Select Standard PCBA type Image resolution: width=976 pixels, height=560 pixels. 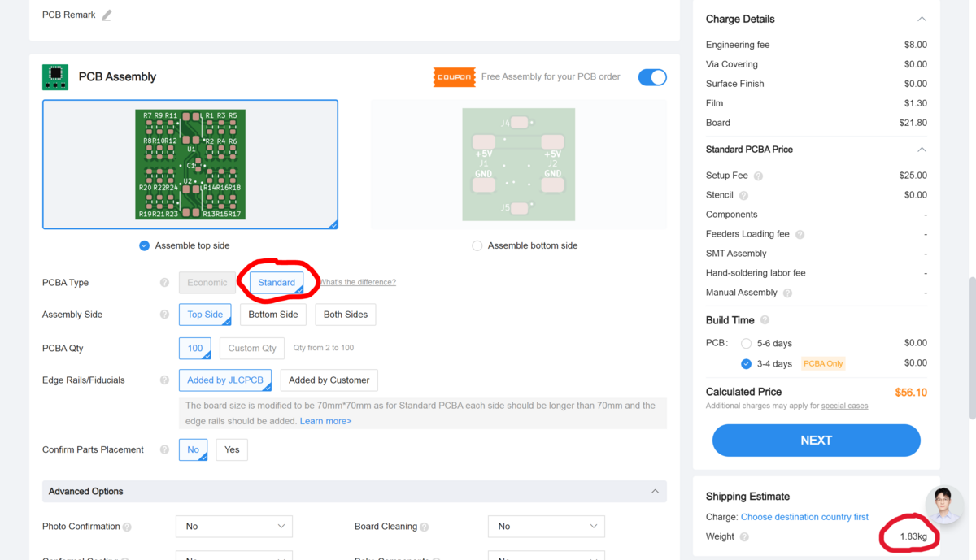coord(277,283)
